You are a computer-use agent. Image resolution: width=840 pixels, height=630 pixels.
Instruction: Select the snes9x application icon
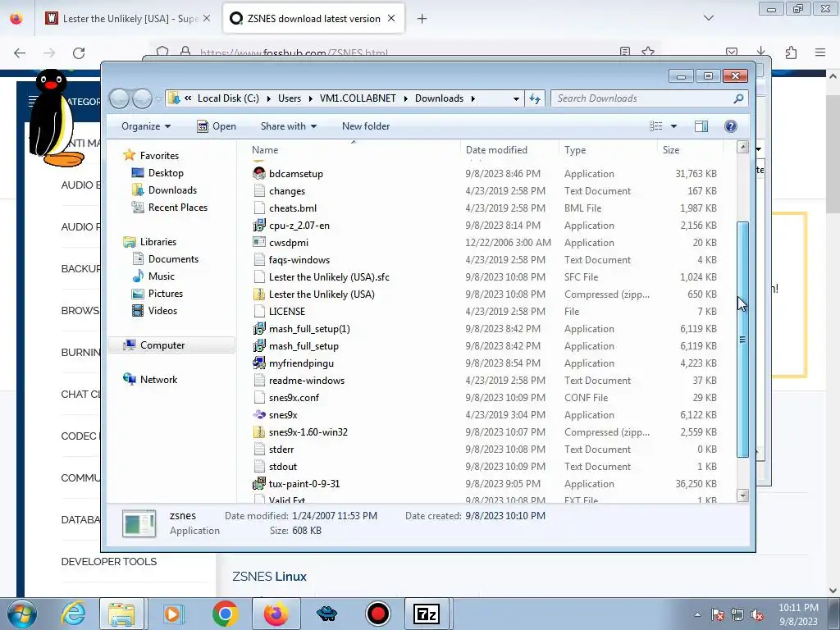tap(259, 414)
